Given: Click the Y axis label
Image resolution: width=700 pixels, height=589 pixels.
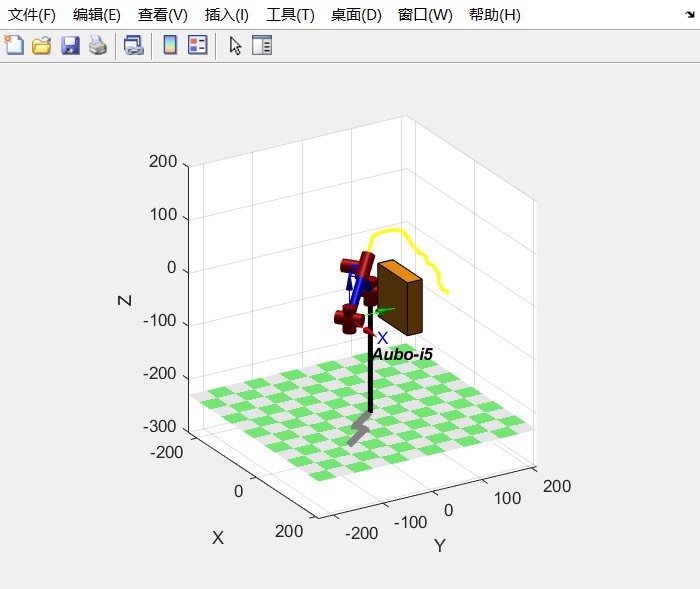Looking at the screenshot, I should (x=440, y=545).
